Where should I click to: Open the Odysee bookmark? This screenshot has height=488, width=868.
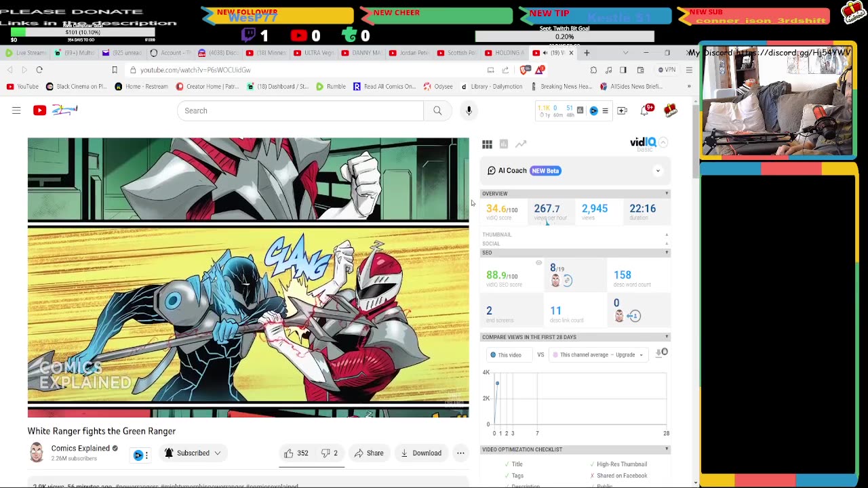point(438,87)
